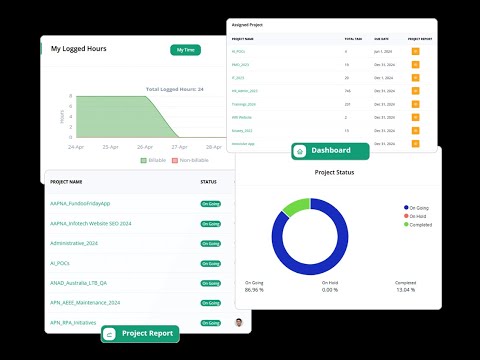Open PMO_2023 link in Assigned Project table
480x360 pixels.
(x=240, y=65)
